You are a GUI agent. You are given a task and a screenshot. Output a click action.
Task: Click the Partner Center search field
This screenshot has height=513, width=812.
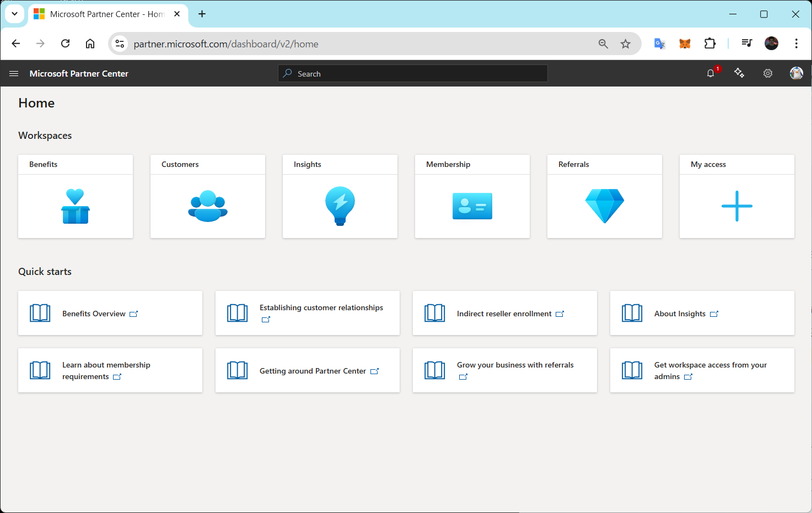click(x=412, y=73)
